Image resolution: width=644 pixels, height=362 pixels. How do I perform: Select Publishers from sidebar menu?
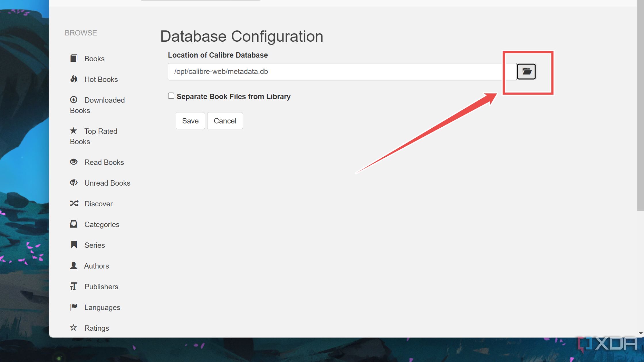click(101, 286)
